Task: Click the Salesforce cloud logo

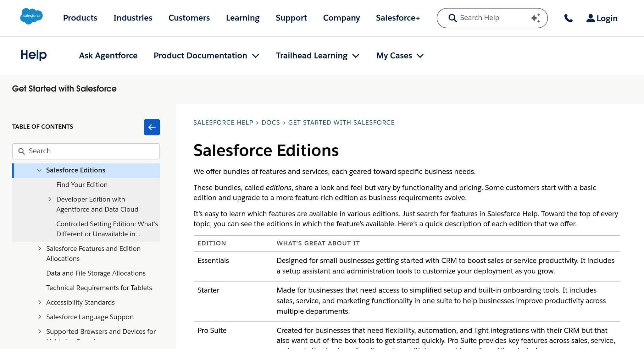Action: point(31,16)
